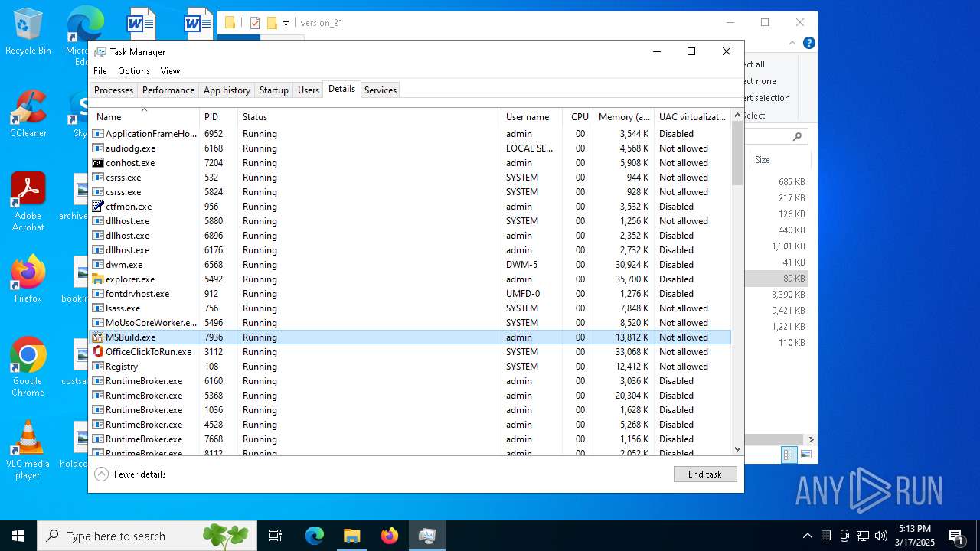Click the Task Manager title bar icon

(x=100, y=52)
